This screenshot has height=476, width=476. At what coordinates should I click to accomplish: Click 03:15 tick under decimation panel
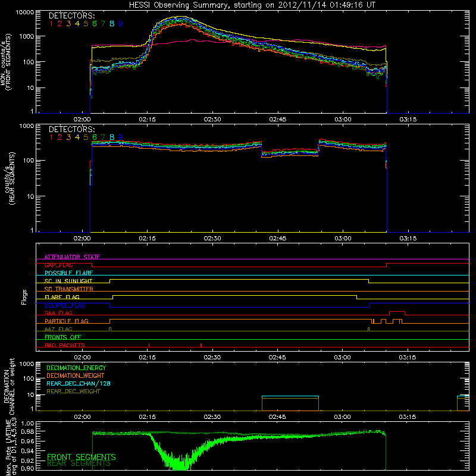point(408,417)
